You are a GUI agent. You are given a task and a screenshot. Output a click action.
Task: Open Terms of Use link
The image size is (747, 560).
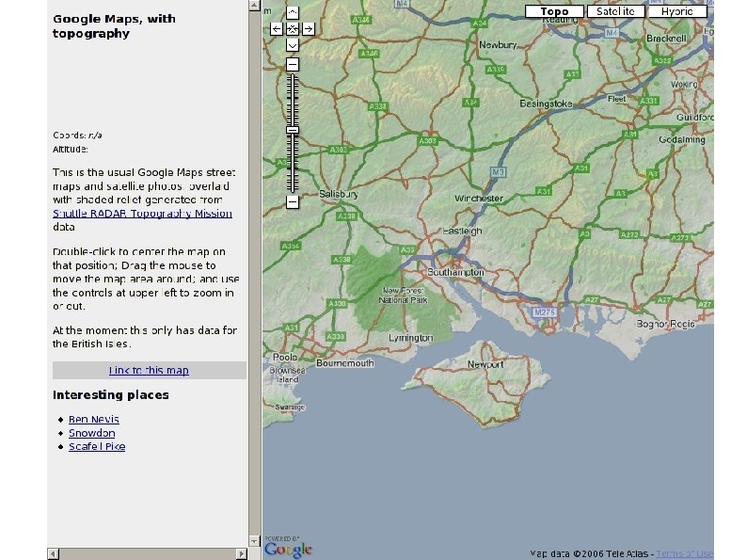(x=685, y=553)
